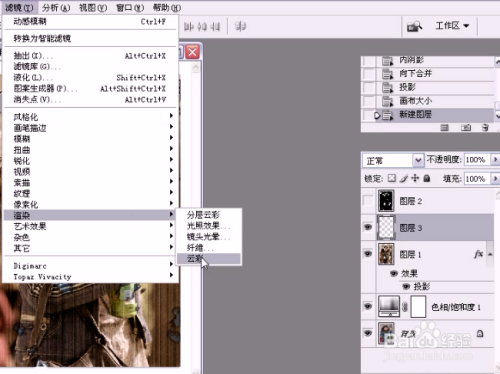Choose 纤维... in the render submenu

click(x=209, y=248)
